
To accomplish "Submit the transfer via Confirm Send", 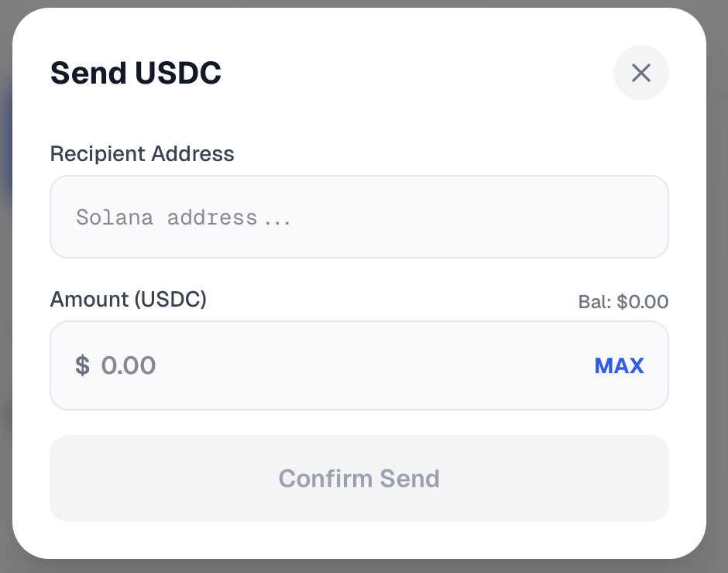I will point(359,479).
